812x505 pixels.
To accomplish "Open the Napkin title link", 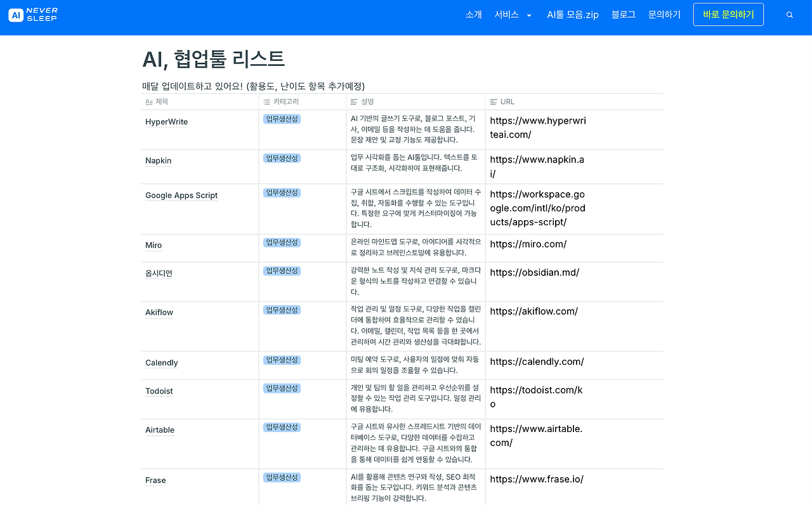I will click(158, 161).
